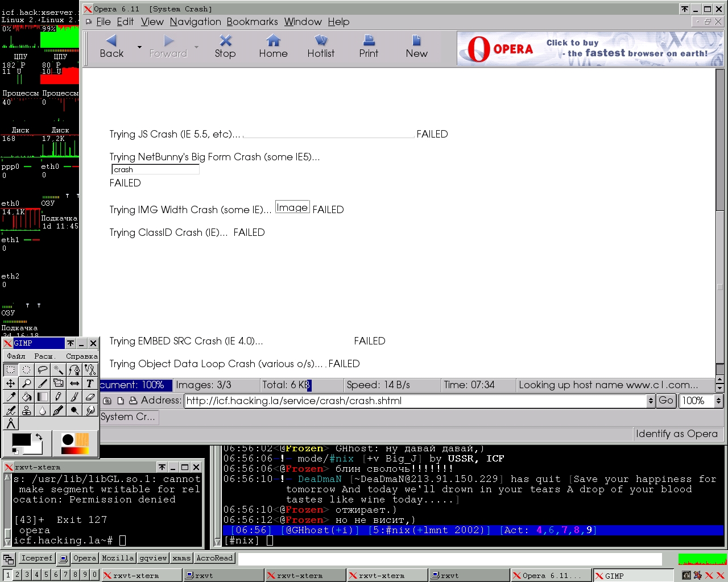
Task: Select the Flip tool in GIMP
Action: 74,383
